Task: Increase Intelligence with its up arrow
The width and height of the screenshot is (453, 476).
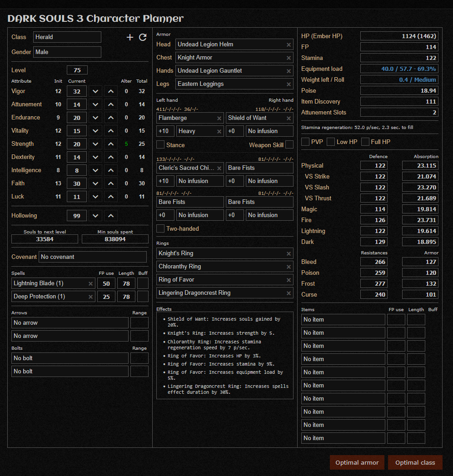Action: click(111, 170)
